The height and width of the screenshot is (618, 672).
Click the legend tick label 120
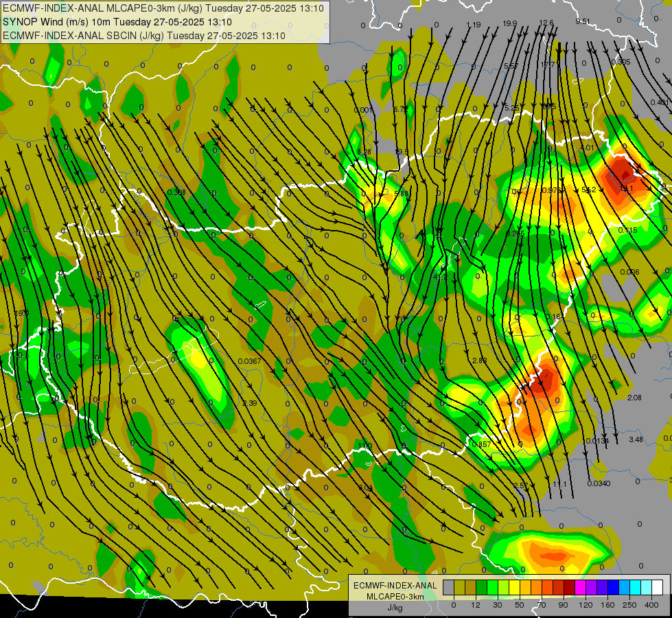point(586,605)
